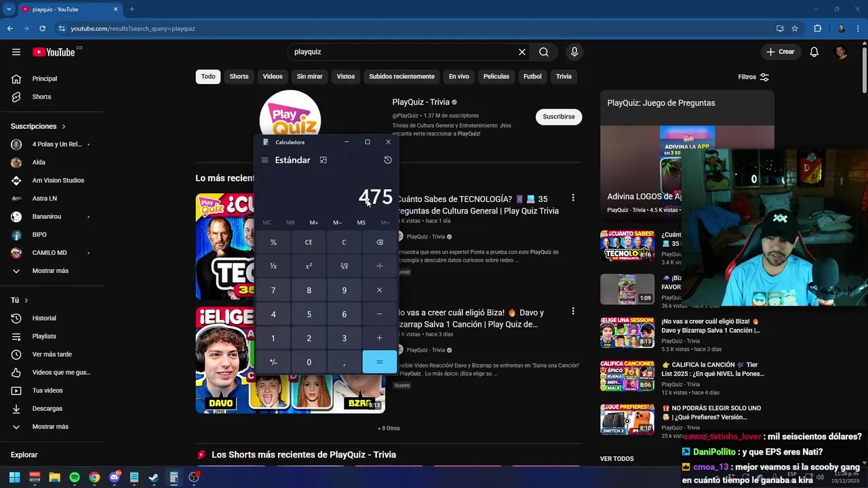Open Discord from the taskbar
868x488 pixels.
pos(114,477)
